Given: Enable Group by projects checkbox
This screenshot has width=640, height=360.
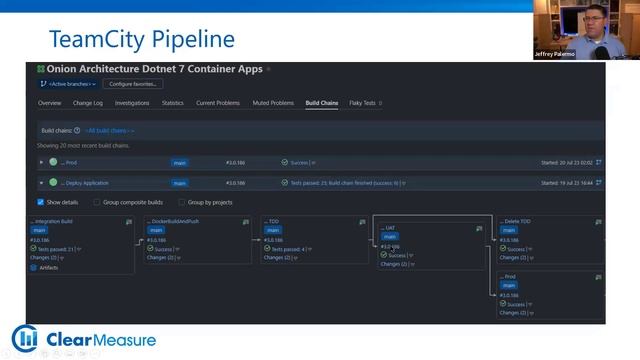Looking at the screenshot, I should 182,202.
